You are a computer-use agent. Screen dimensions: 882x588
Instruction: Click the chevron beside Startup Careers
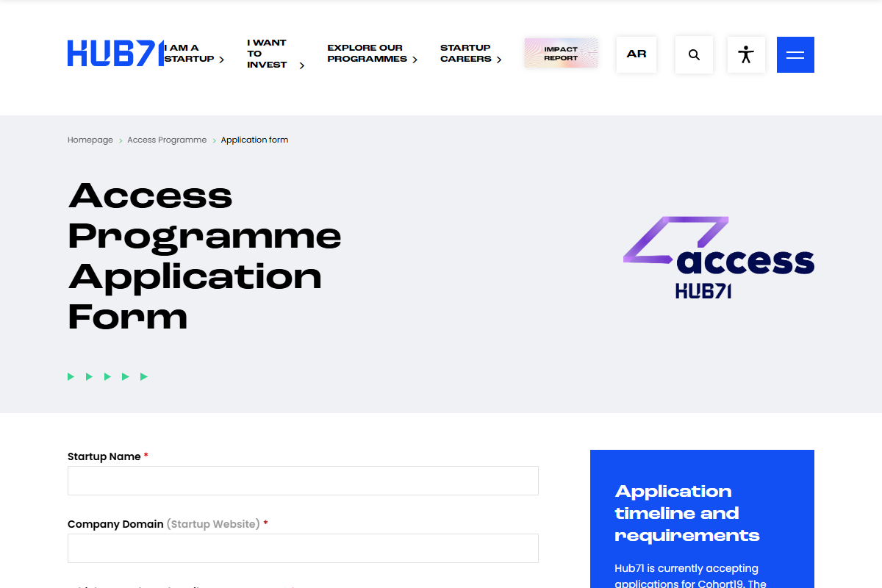coord(499,60)
